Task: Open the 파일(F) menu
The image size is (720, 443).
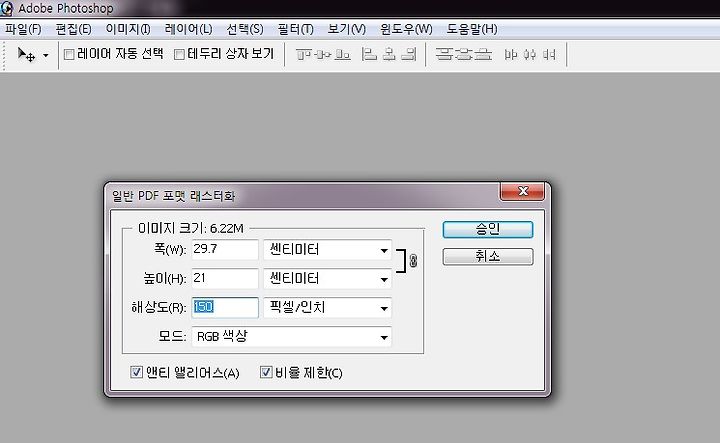Action: 23,29
